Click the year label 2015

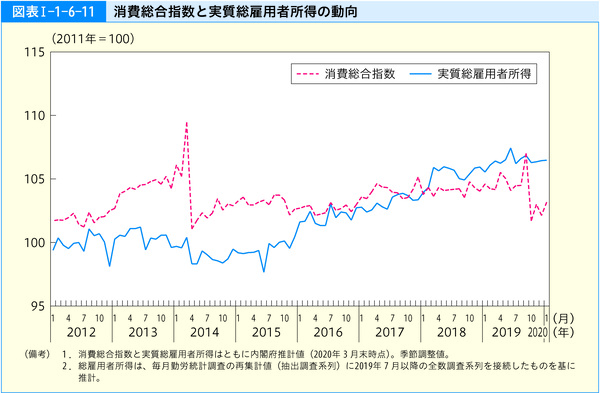point(266,332)
